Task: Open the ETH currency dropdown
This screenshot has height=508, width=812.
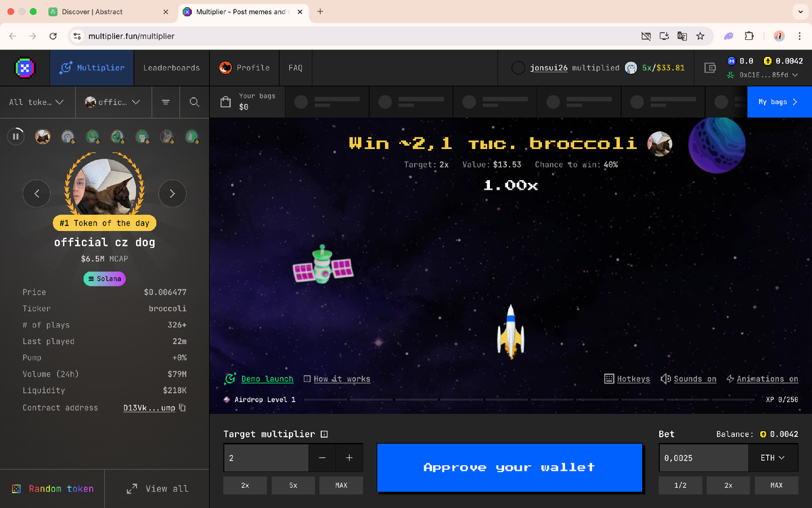Action: pos(772,458)
